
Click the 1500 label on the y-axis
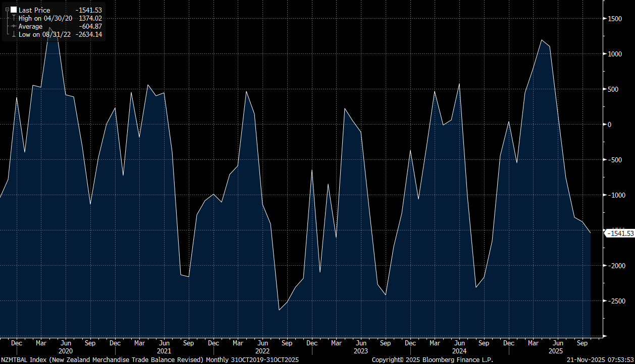614,19
